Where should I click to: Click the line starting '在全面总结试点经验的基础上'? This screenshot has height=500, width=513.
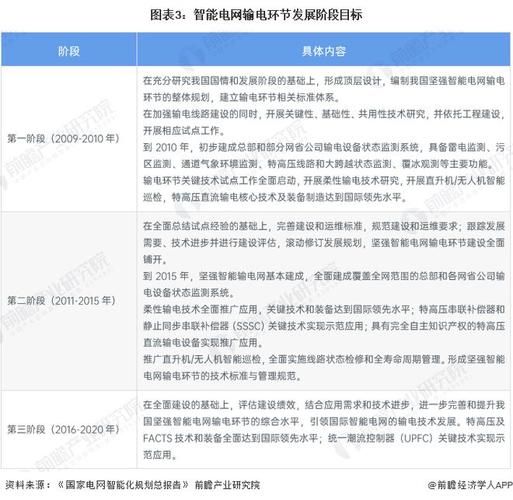(x=324, y=226)
